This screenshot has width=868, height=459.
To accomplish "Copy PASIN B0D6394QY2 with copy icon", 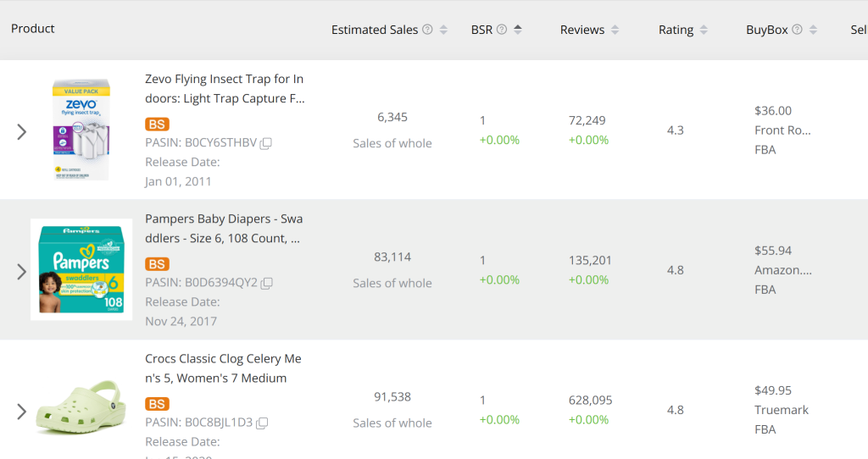I will point(266,283).
